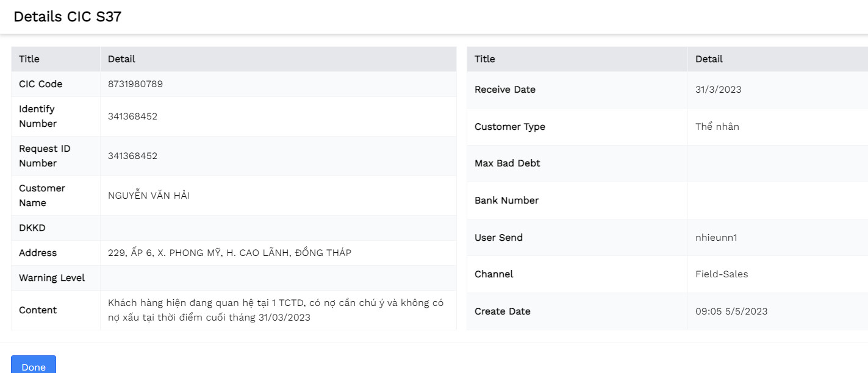Click the Content description text
868x373 pixels.
pyautogui.click(x=276, y=310)
